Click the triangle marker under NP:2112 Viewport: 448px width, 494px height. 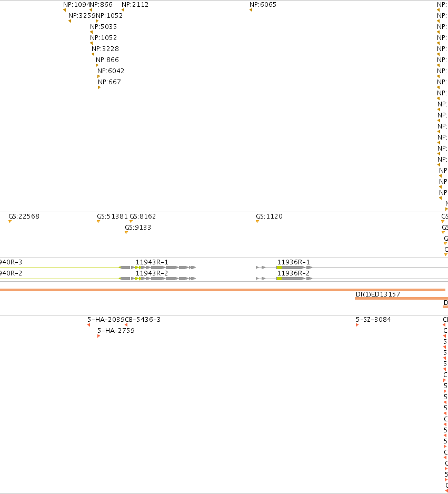coord(123,10)
